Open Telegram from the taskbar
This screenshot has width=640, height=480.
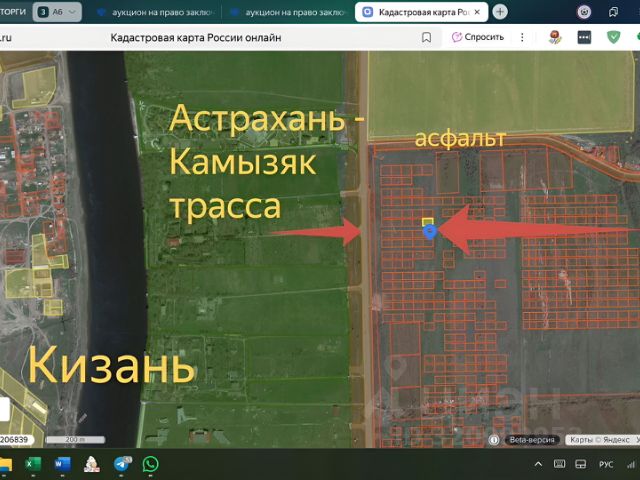[x=121, y=464]
